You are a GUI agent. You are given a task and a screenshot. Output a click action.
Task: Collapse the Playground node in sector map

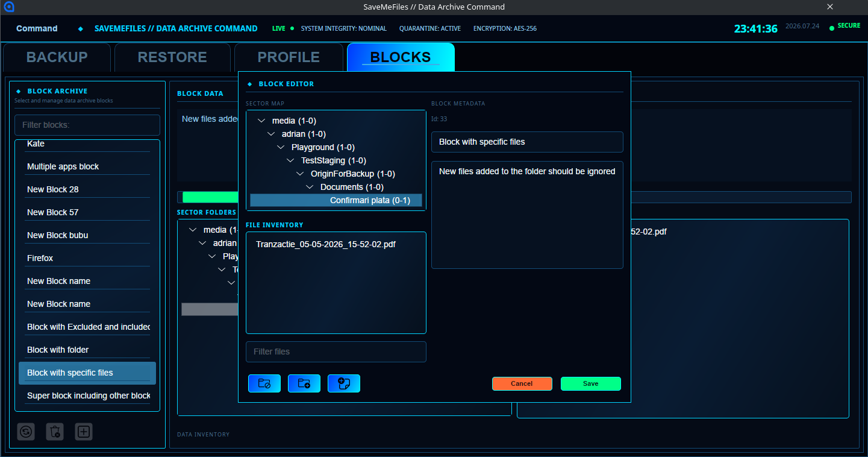[x=281, y=148]
